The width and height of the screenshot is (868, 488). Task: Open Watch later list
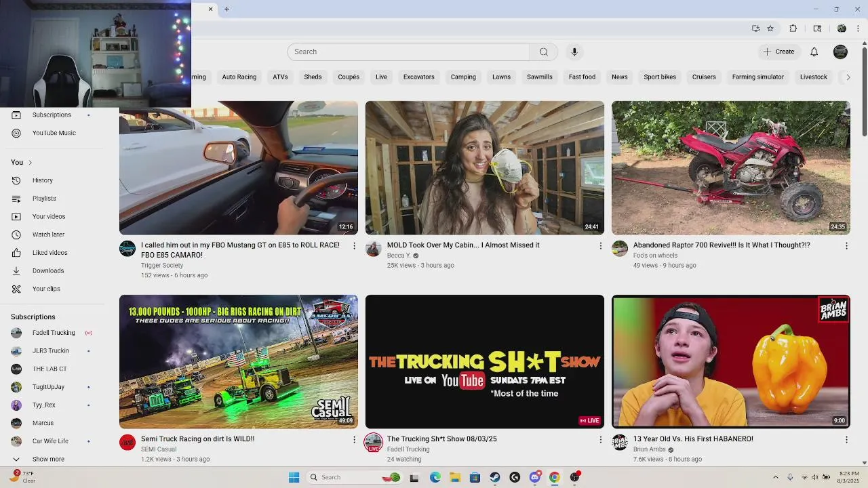(48, 235)
